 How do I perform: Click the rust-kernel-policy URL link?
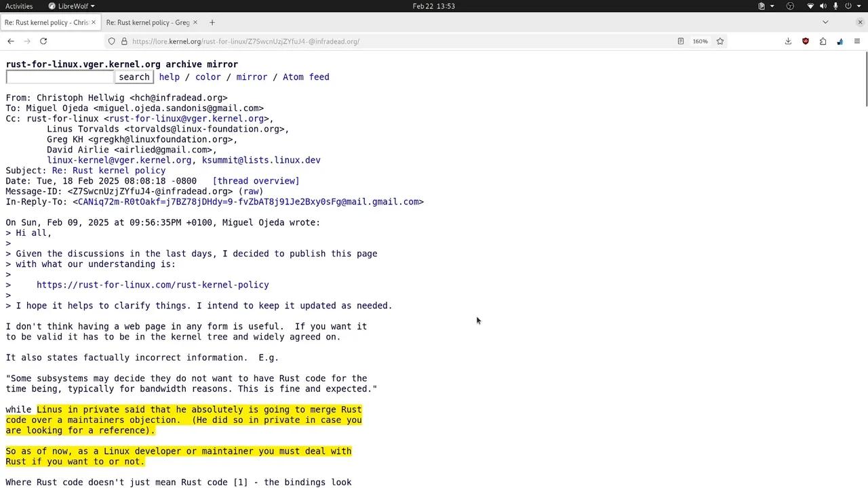pyautogui.click(x=153, y=285)
